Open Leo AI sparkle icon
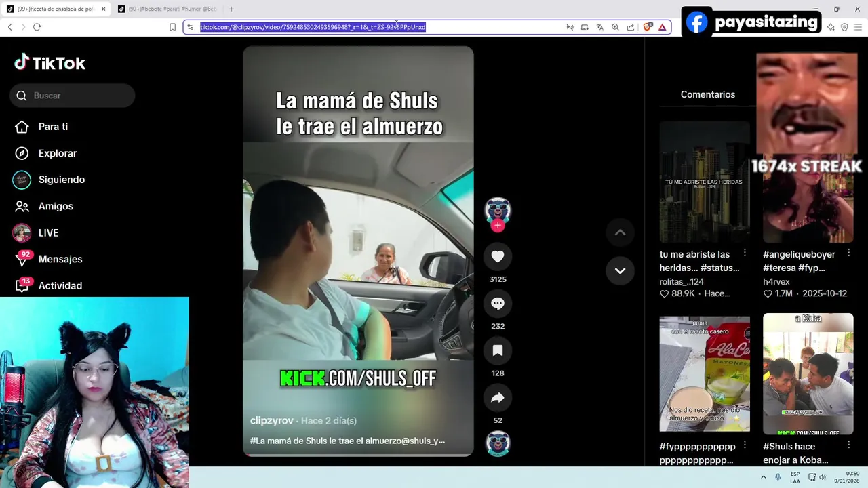This screenshot has height=488, width=868. click(831, 27)
